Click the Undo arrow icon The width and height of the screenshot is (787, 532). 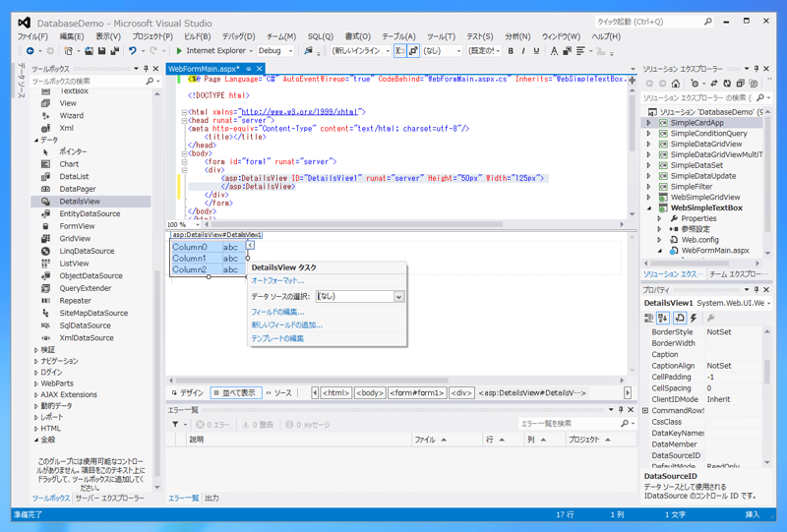[x=133, y=51]
